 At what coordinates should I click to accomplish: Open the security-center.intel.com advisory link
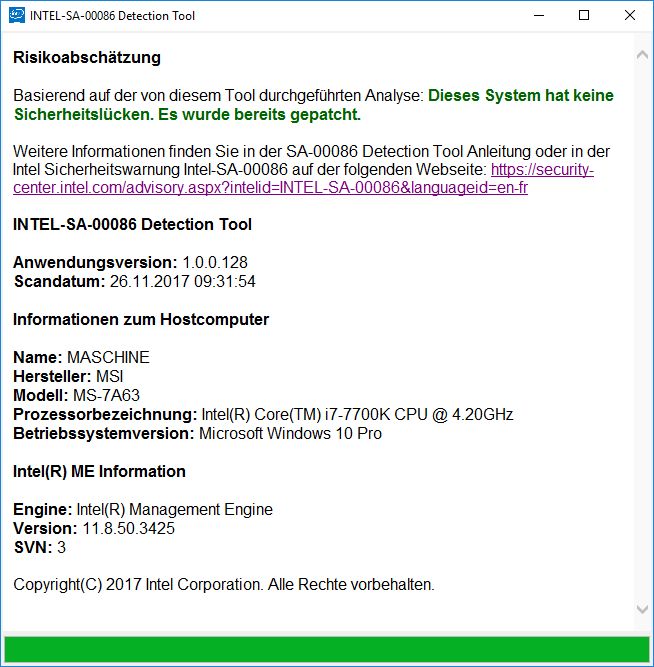[303, 179]
